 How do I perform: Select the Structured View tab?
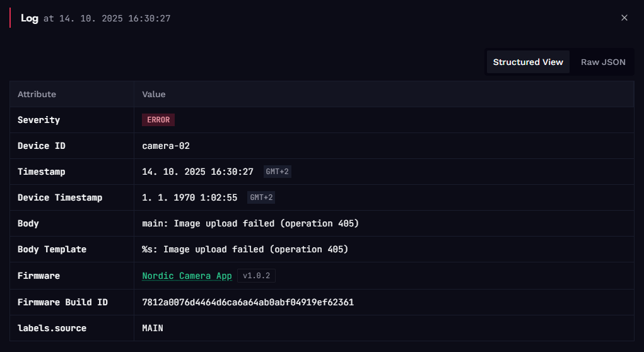[528, 62]
